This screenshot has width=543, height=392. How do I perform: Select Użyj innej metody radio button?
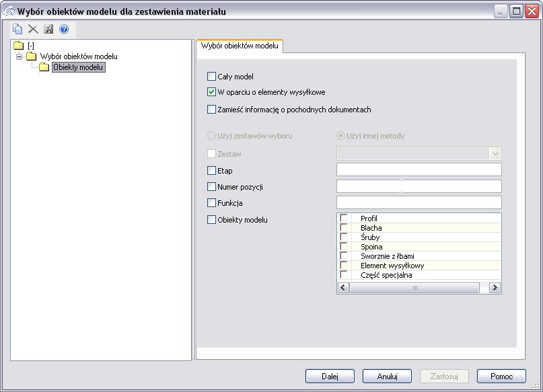click(x=340, y=136)
